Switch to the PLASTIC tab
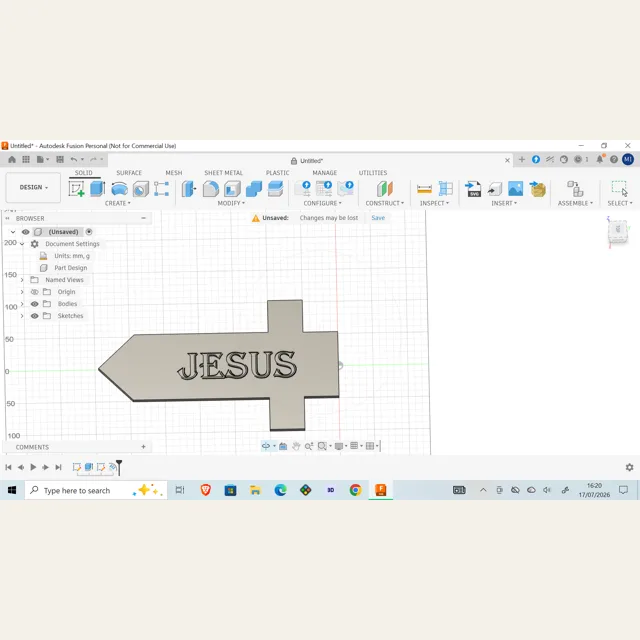Image resolution: width=640 pixels, height=640 pixels. pyautogui.click(x=278, y=173)
